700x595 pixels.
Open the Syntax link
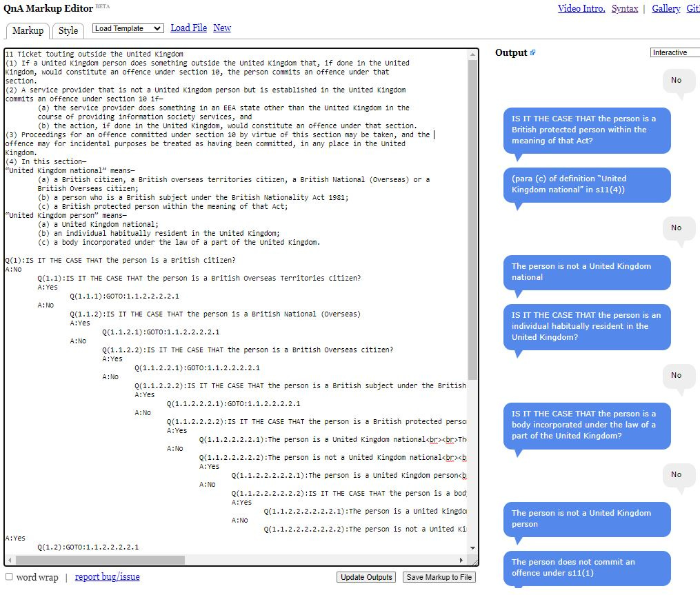pos(625,8)
